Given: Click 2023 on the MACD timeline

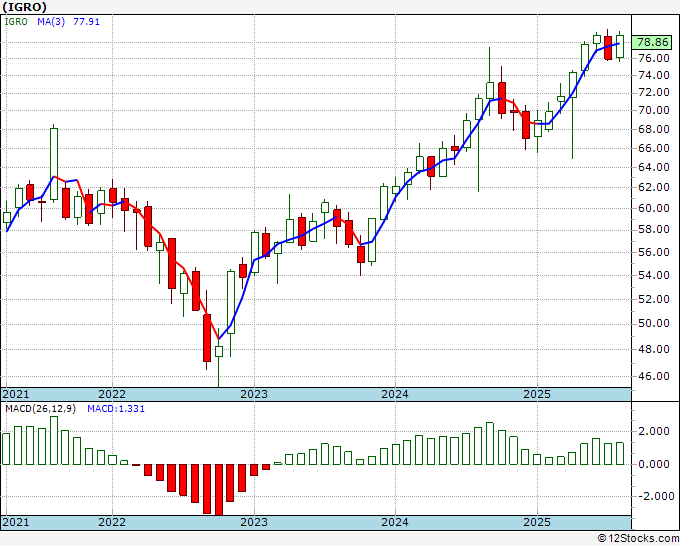Looking at the screenshot, I should (x=254, y=522).
